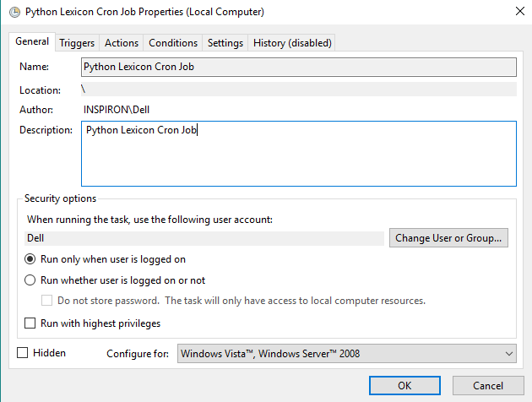Click the Configure for dropdown arrow
The image size is (532, 402).
pos(508,354)
